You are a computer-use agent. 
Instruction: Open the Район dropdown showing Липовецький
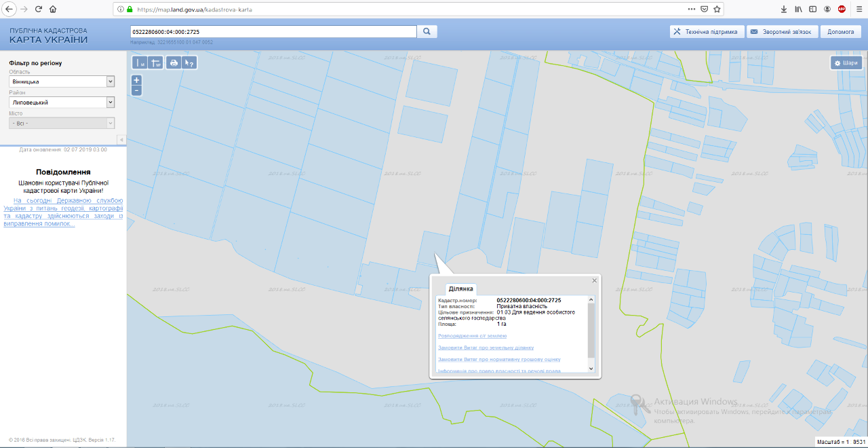pos(62,102)
